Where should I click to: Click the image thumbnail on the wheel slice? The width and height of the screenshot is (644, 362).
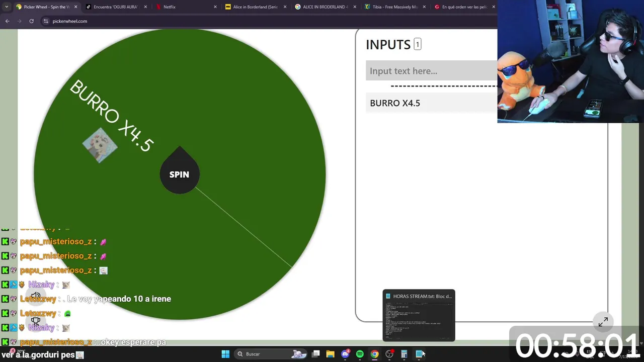(x=100, y=145)
